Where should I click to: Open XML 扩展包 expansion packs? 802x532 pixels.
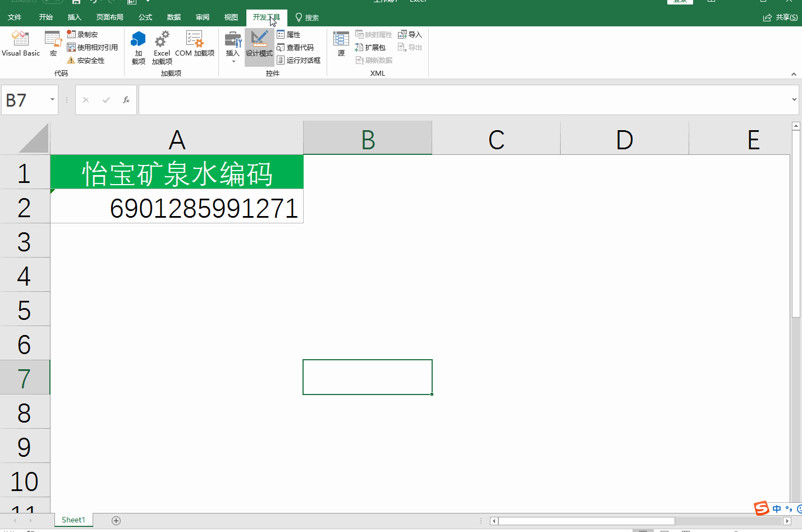(370, 47)
